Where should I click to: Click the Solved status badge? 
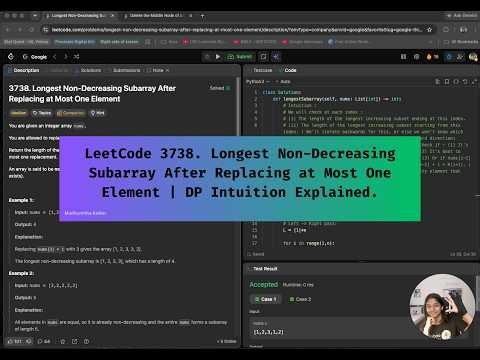[x=220, y=88]
